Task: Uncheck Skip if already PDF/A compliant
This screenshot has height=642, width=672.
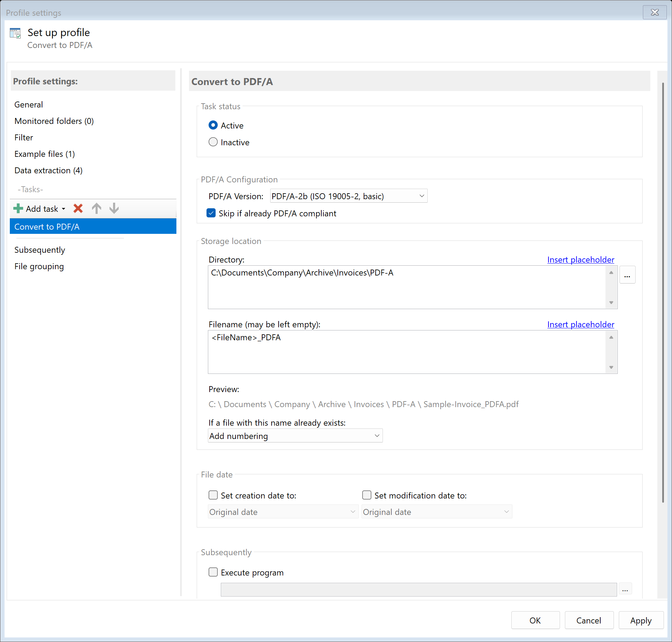Action: pos(211,213)
